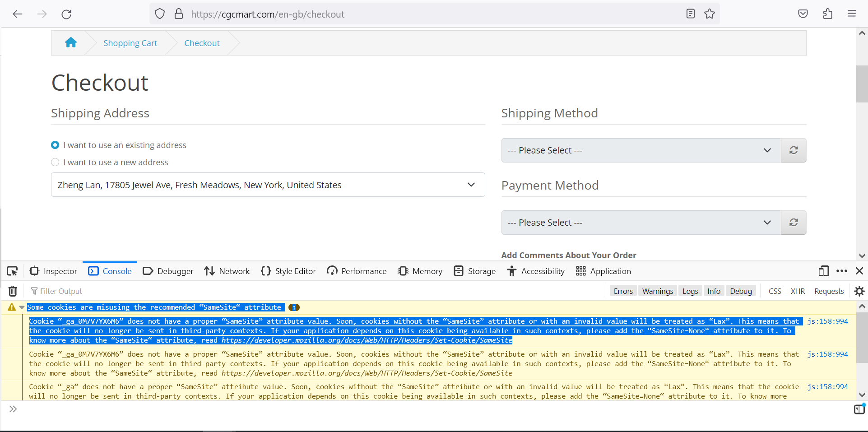Click the page vertical scrollbar thumb
The height and width of the screenshot is (432, 868).
(862, 84)
